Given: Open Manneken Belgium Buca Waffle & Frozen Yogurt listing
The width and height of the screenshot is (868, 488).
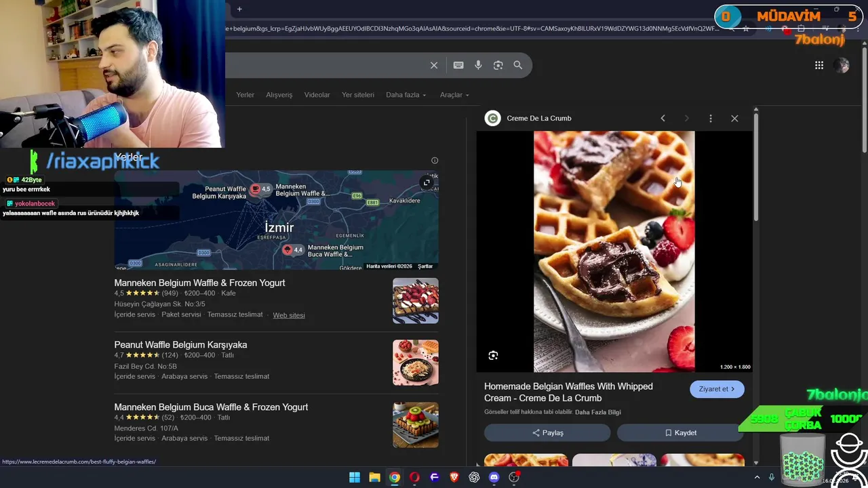Looking at the screenshot, I should tap(211, 407).
